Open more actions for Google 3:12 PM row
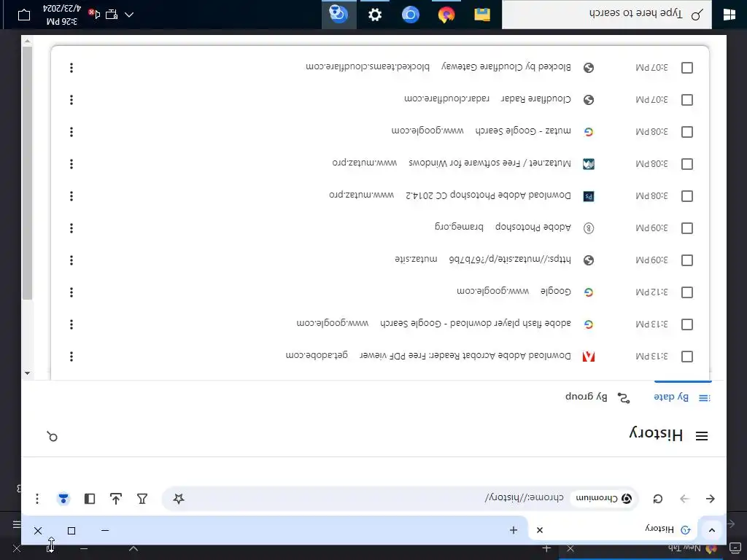The height and width of the screenshot is (560, 747). coord(71,292)
